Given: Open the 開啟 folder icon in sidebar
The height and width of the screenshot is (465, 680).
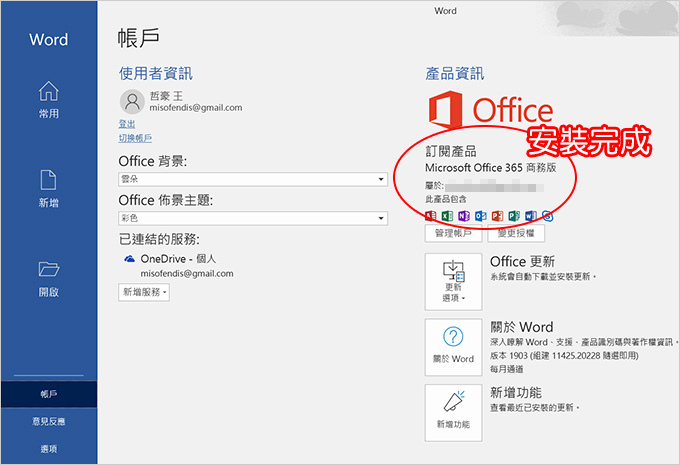Looking at the screenshot, I should pyautogui.click(x=49, y=269).
